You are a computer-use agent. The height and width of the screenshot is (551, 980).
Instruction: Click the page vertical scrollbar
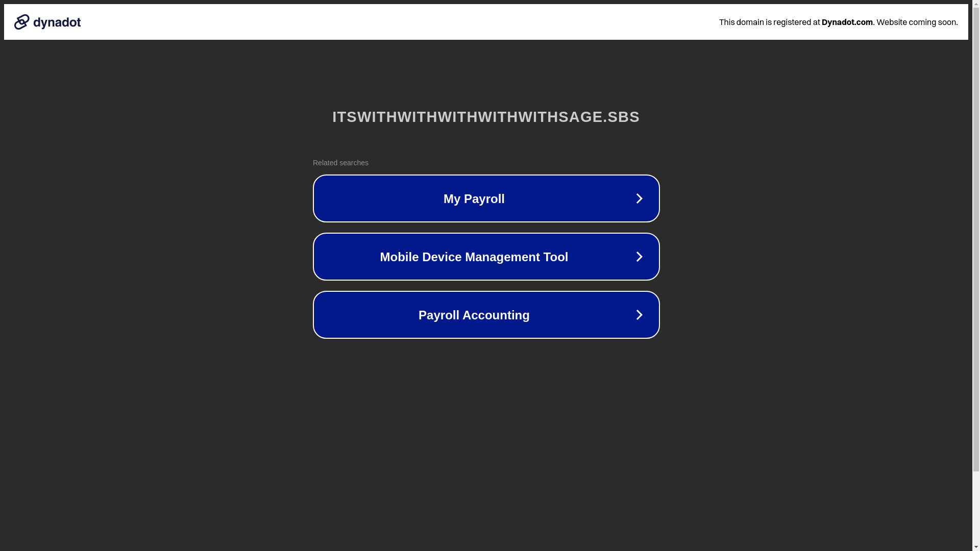tap(976, 275)
